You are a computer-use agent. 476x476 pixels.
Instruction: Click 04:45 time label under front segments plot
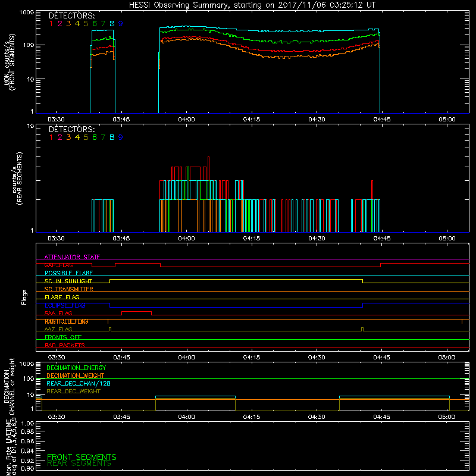[x=382, y=120]
